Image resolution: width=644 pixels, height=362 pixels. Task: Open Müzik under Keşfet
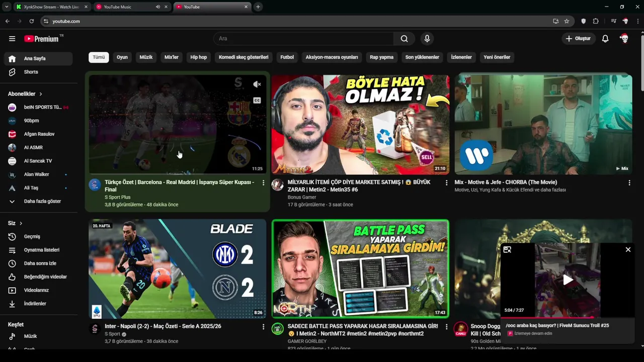point(38,336)
